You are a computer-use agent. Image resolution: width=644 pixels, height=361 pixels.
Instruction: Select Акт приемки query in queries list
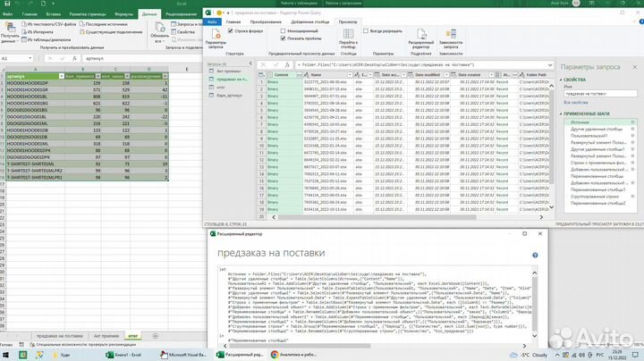pyautogui.click(x=228, y=71)
